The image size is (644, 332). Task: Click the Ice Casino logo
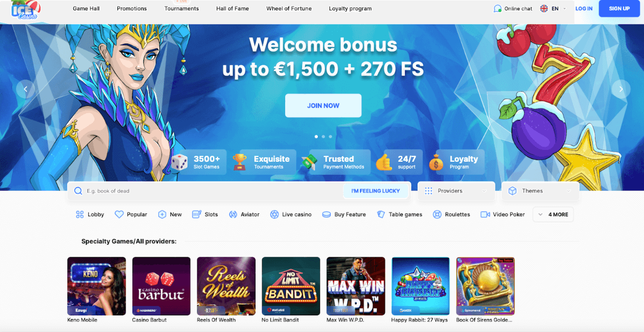pyautogui.click(x=26, y=10)
